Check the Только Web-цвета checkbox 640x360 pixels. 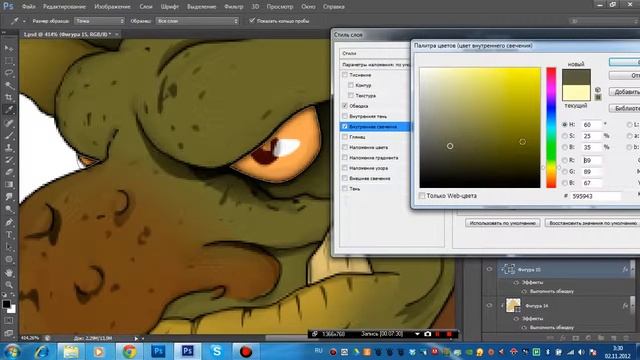[x=422, y=196]
